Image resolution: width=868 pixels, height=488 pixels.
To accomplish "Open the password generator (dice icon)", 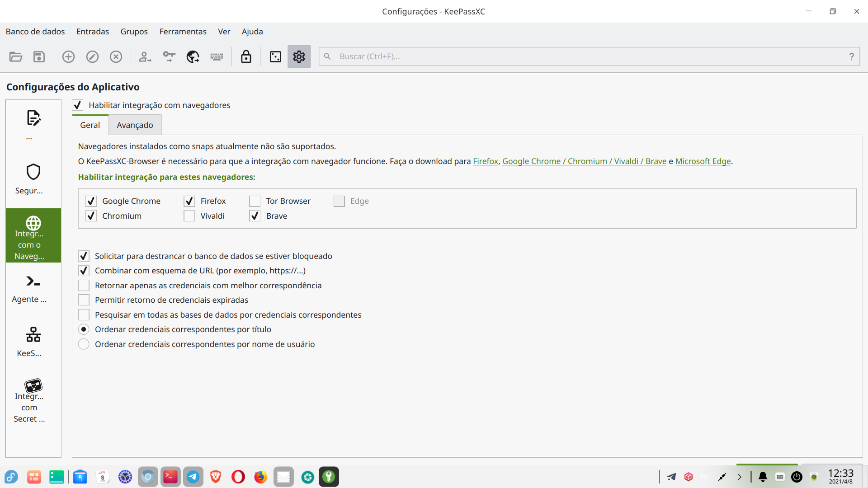I will [275, 56].
